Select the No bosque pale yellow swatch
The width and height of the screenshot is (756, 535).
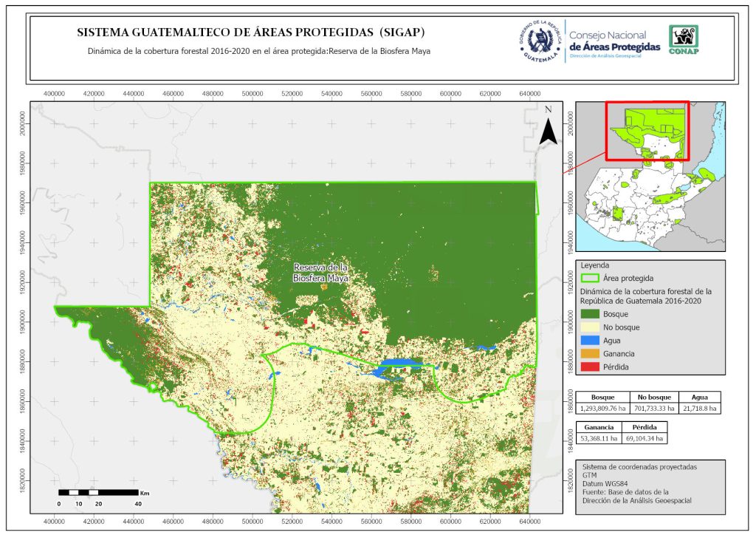pos(590,327)
